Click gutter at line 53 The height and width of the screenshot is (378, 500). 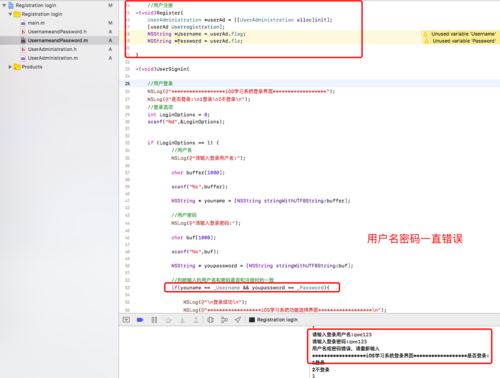tap(127, 288)
